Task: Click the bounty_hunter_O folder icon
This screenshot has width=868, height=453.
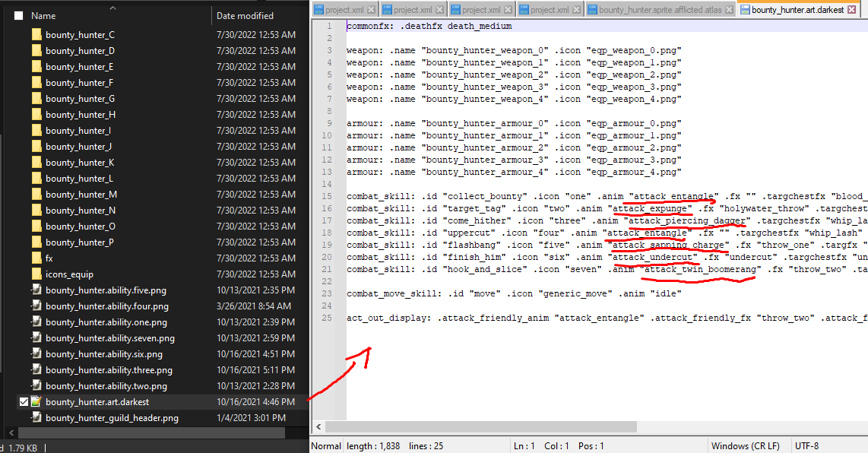Action: tap(36, 226)
